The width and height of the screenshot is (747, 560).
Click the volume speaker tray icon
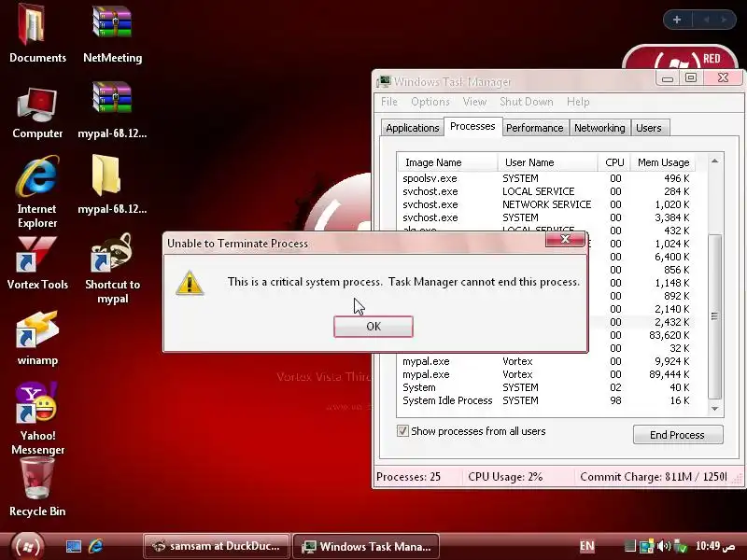663,546
